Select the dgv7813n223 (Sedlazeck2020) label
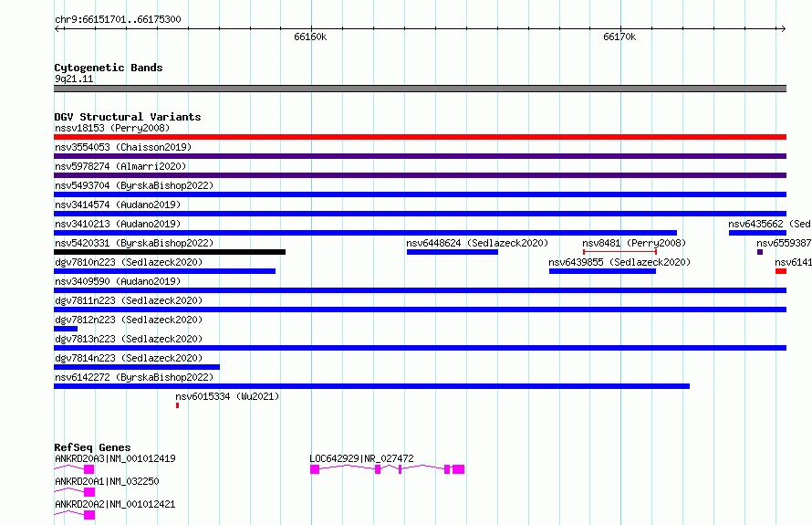Screen dimensions: 812x525 point(129,339)
